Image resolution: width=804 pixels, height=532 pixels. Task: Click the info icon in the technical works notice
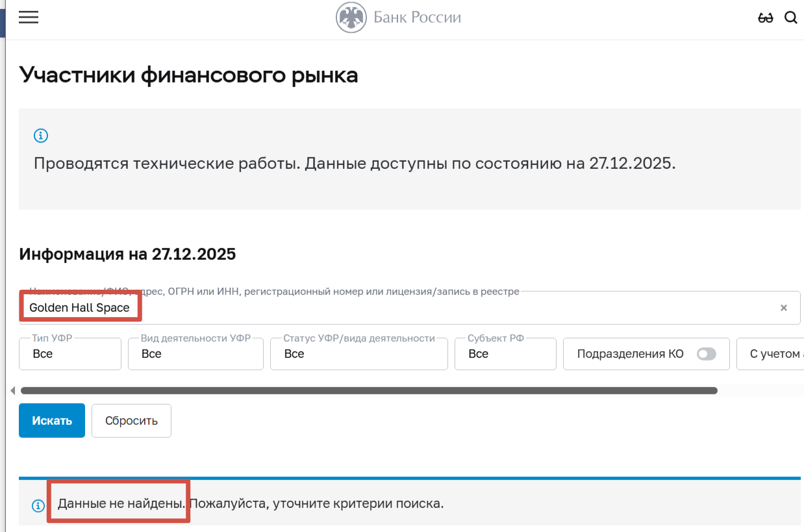coord(41,136)
